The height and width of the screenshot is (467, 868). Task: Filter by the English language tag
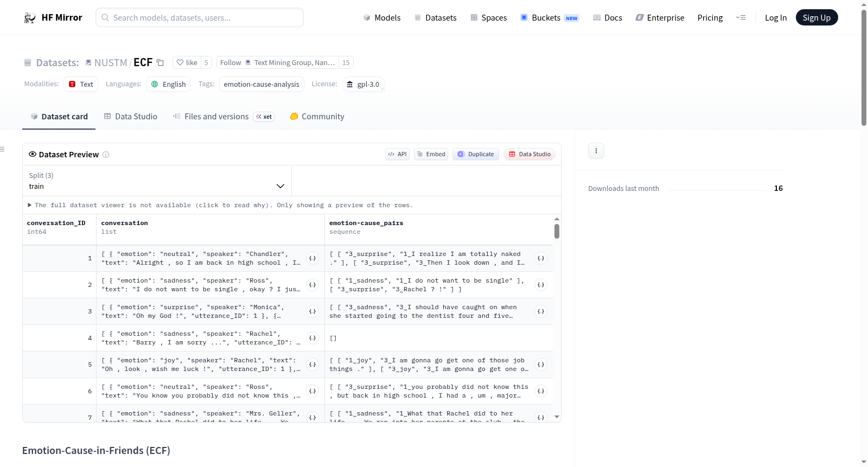(169, 84)
